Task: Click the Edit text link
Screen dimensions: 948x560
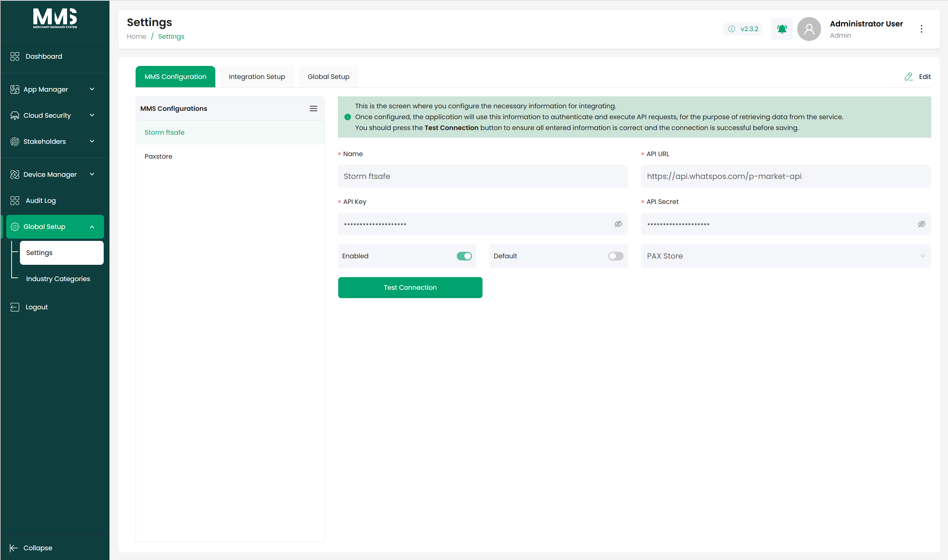Action: (924, 76)
